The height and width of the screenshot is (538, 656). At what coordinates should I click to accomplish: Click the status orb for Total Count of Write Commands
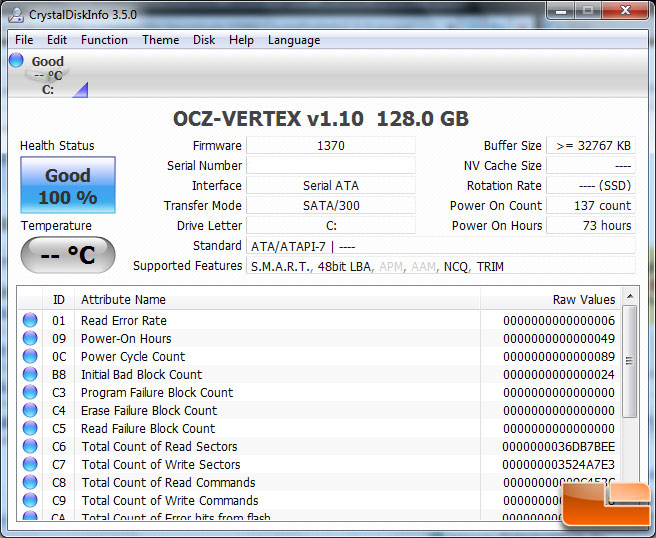(x=30, y=501)
